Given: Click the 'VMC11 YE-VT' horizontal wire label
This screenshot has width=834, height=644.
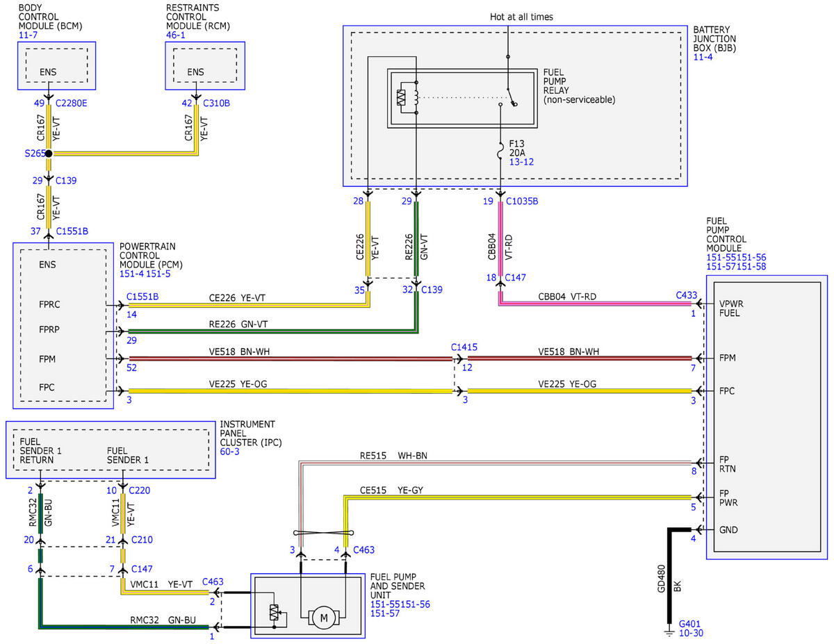Looking at the screenshot, I should pyautogui.click(x=161, y=584).
